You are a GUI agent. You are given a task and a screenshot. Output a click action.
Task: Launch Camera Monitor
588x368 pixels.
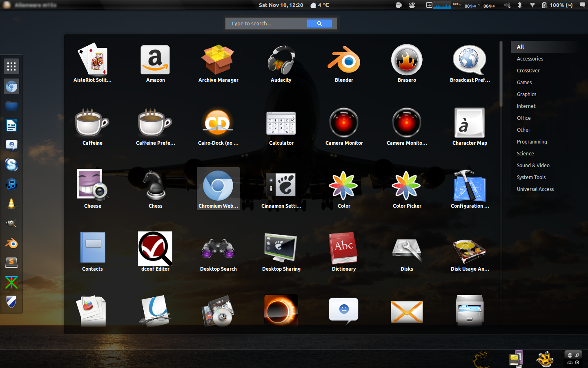tap(344, 126)
